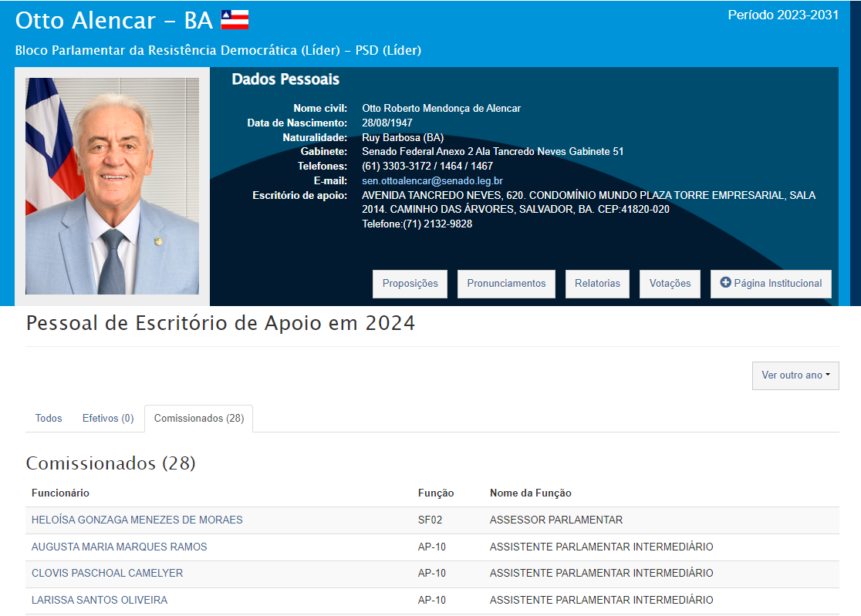Open Augusta Maria Marques Ramos link

pyautogui.click(x=119, y=547)
